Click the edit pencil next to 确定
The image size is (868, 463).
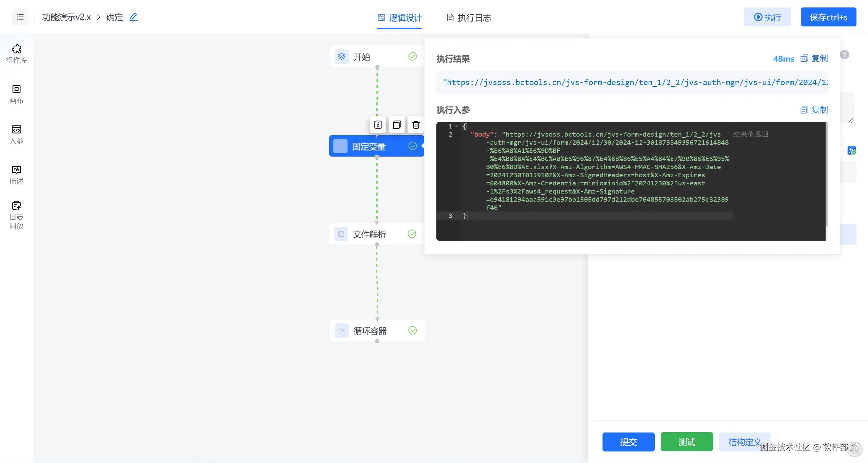pos(134,17)
